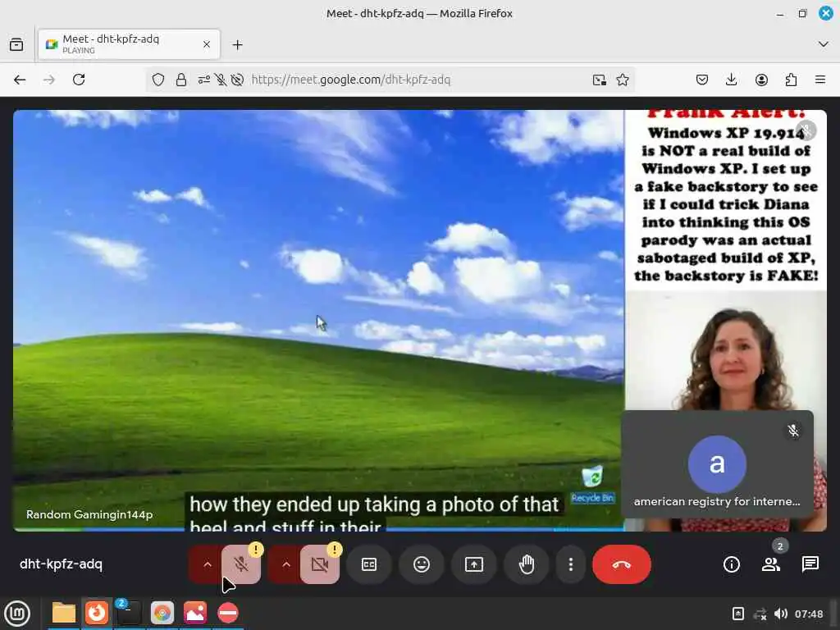
Task: Click participant count badge showing 2
Action: [780, 546]
